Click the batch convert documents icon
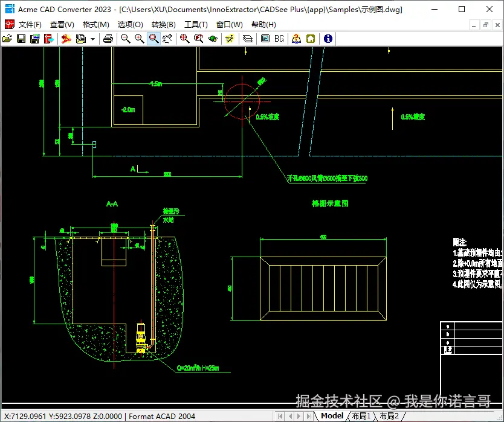Image resolution: width=504 pixels, height=422 pixels. (81, 39)
